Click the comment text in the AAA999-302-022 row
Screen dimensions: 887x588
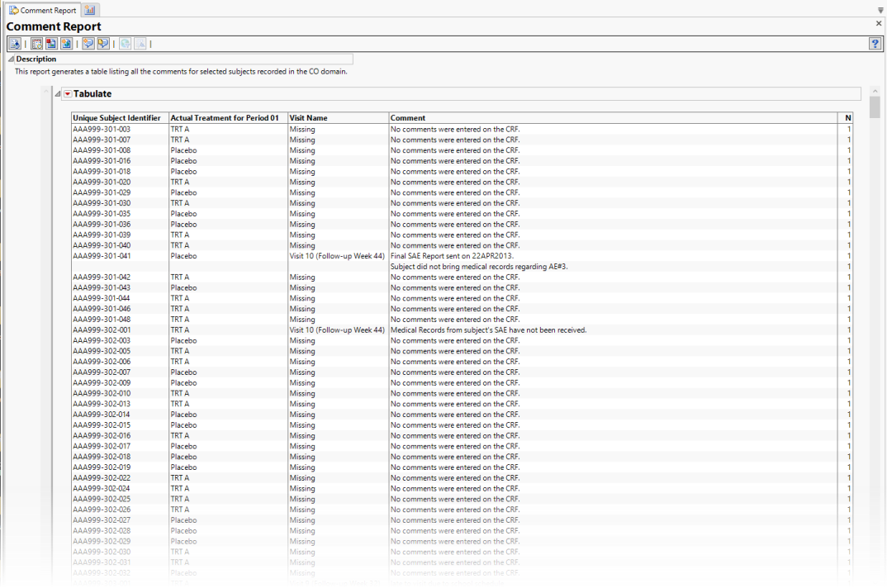coord(455,477)
